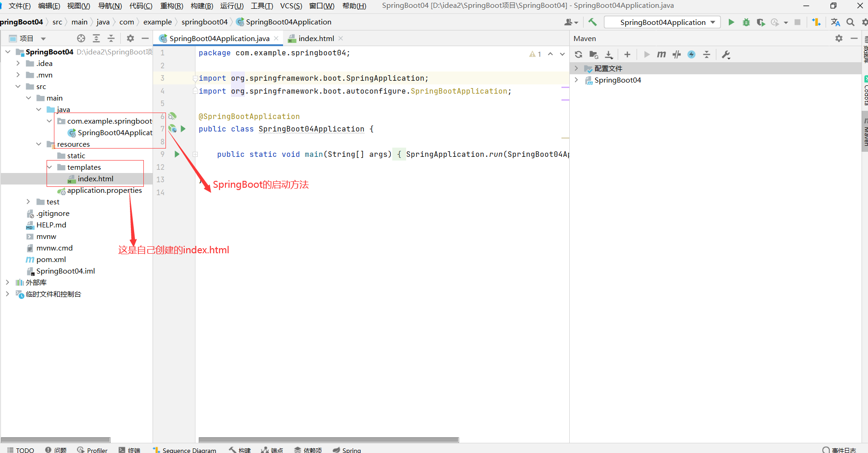Collapse the templates folder
The image size is (868, 453).
[x=49, y=167]
